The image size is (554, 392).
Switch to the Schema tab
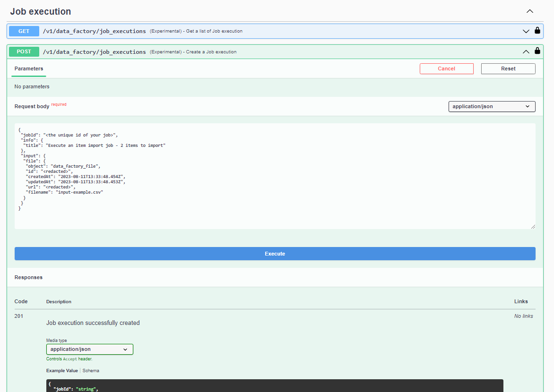(91, 371)
